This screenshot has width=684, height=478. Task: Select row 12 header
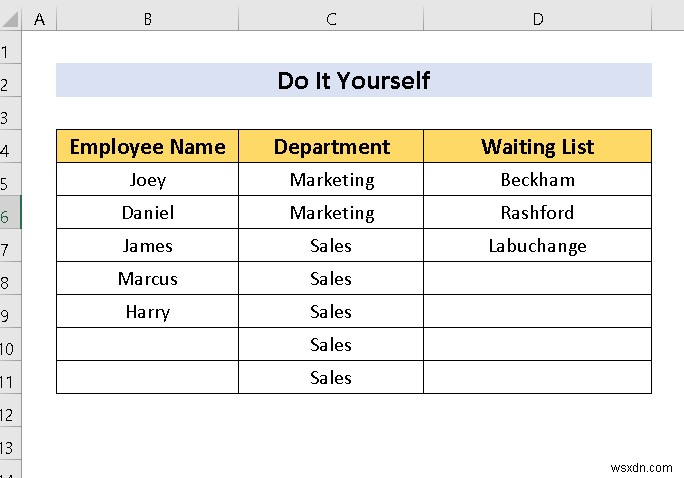pyautogui.click(x=10, y=413)
